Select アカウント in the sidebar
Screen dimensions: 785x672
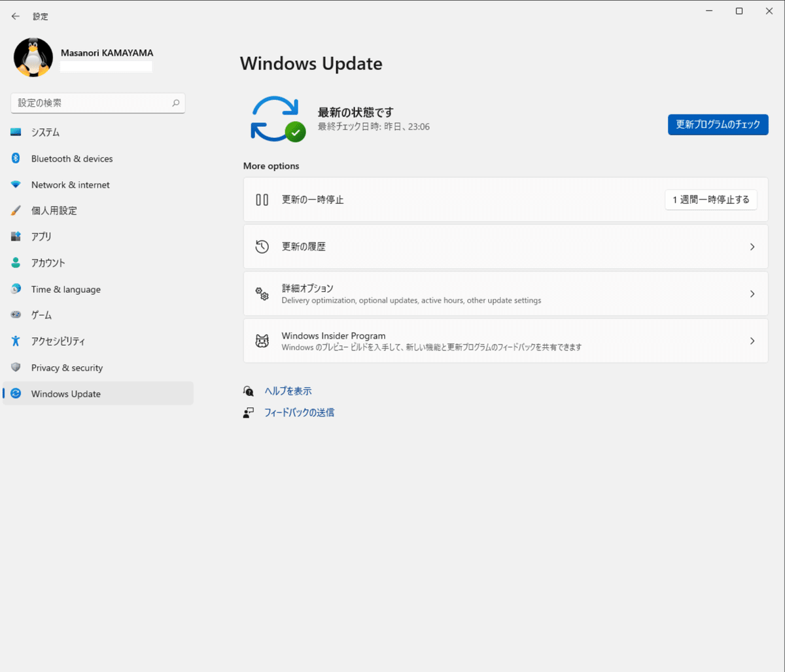pyautogui.click(x=98, y=263)
